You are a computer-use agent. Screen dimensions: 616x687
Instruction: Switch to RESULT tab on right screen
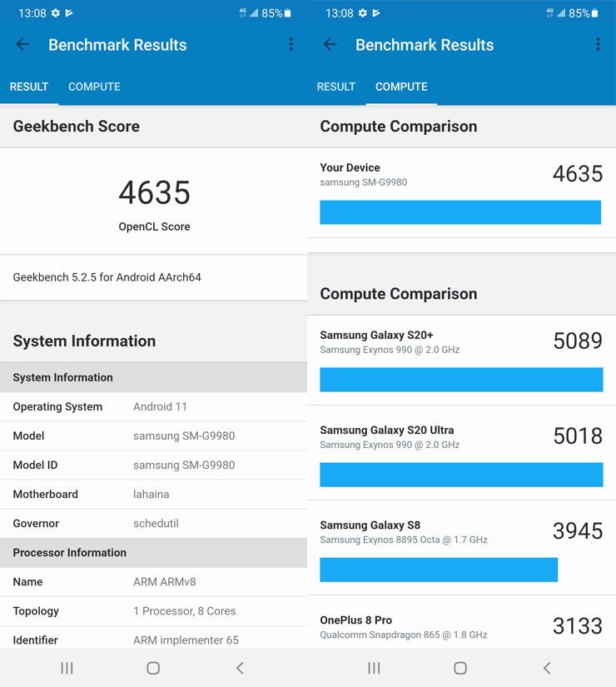[x=336, y=87]
